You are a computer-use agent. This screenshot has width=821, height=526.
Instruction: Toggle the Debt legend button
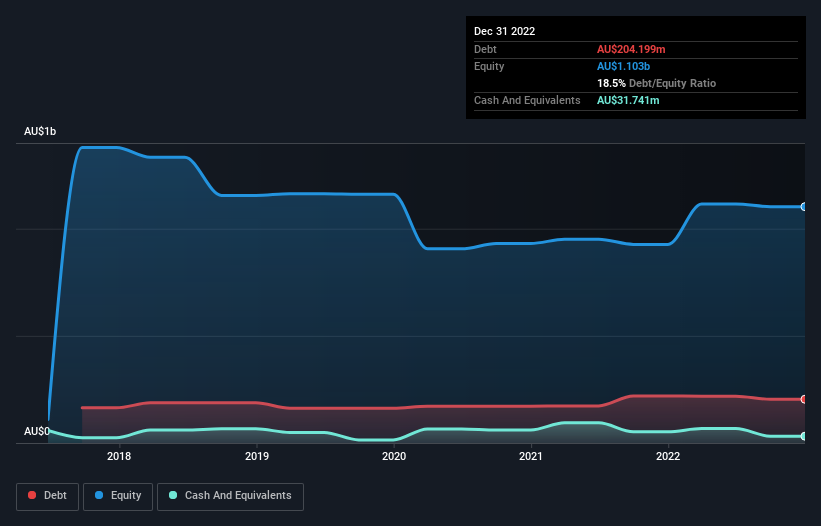click(47, 496)
